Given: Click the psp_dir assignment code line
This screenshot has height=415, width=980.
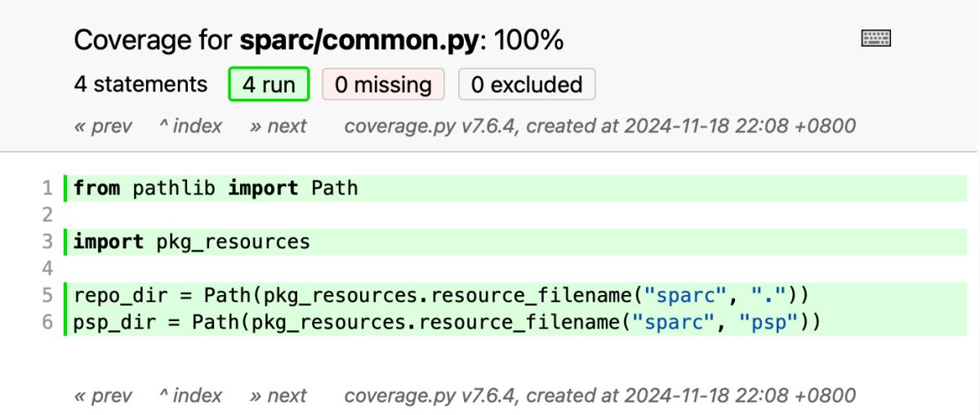Looking at the screenshot, I should [446, 322].
